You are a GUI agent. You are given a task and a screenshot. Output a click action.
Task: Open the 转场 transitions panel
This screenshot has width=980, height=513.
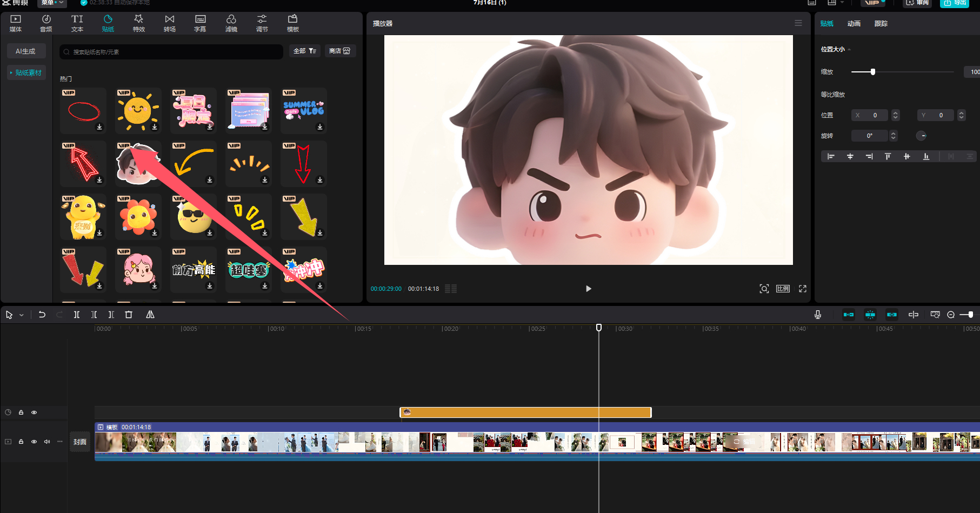click(x=170, y=23)
